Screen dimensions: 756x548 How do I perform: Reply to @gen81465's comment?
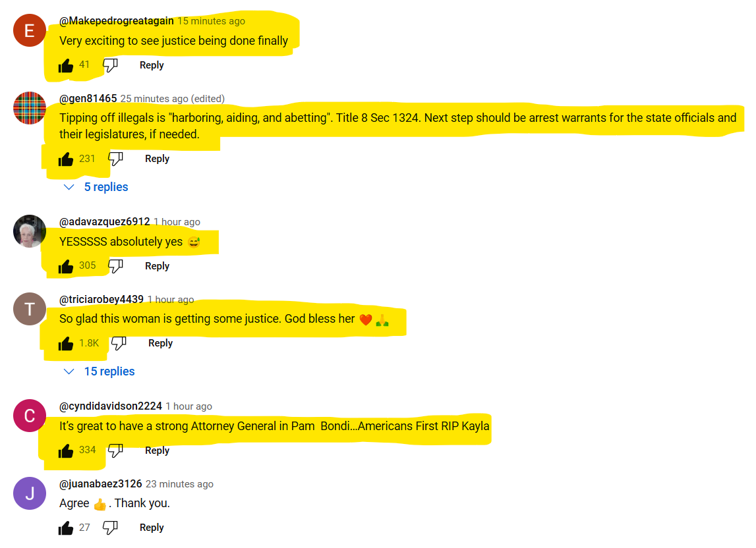coord(157,159)
